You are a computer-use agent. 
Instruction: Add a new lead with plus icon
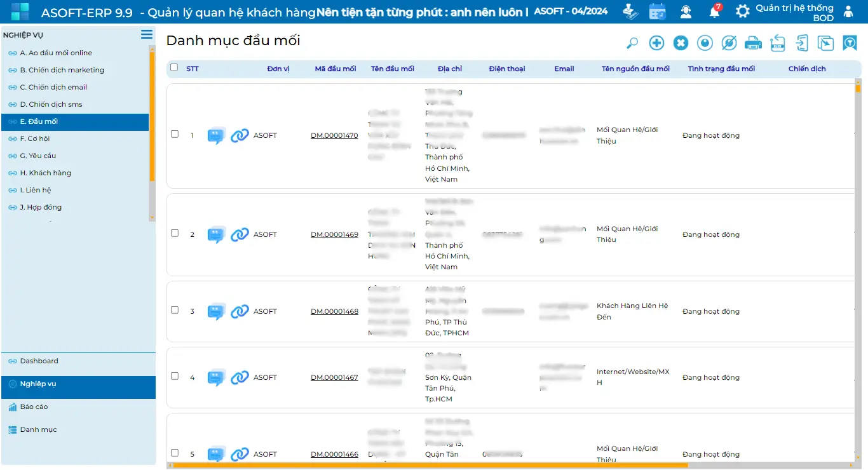656,43
